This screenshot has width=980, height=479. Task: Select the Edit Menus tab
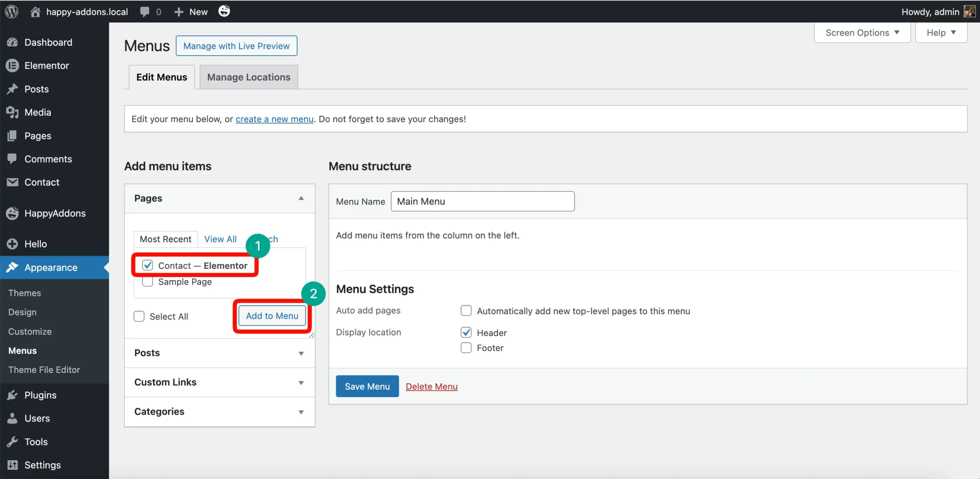[161, 77]
